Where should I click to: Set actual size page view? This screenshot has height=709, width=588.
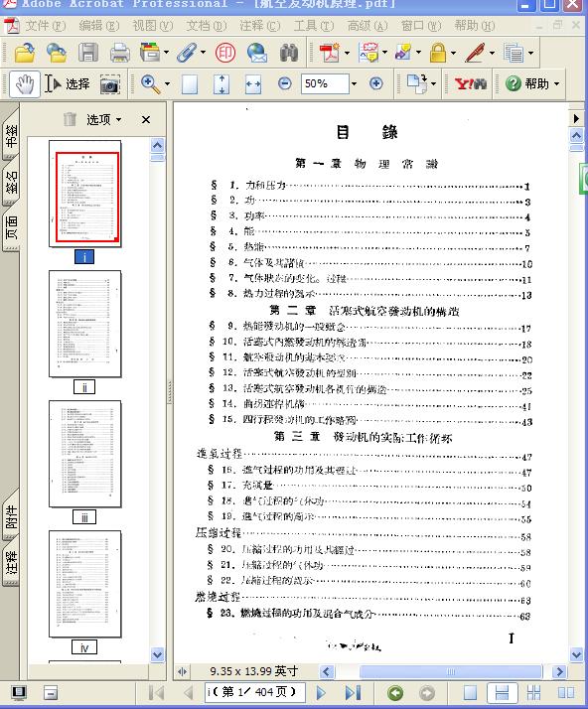coord(190,84)
